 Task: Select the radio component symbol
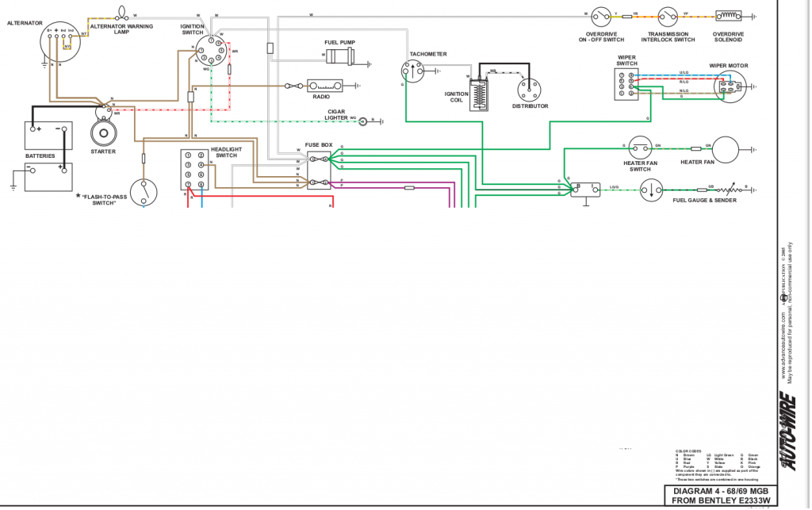point(324,86)
